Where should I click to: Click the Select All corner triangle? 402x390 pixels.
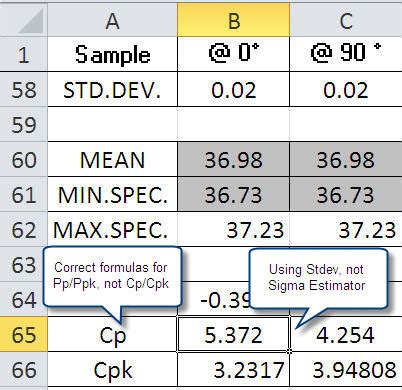point(31,21)
